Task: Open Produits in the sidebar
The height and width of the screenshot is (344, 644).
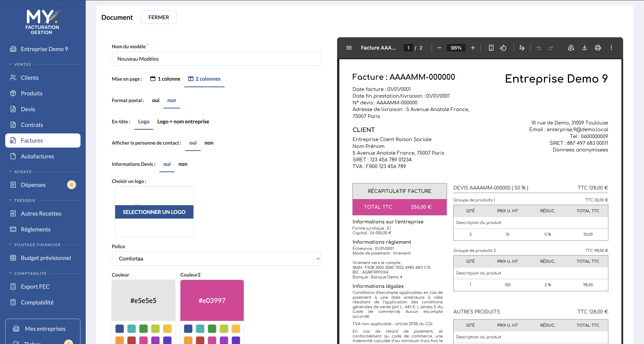Action: 43,93
